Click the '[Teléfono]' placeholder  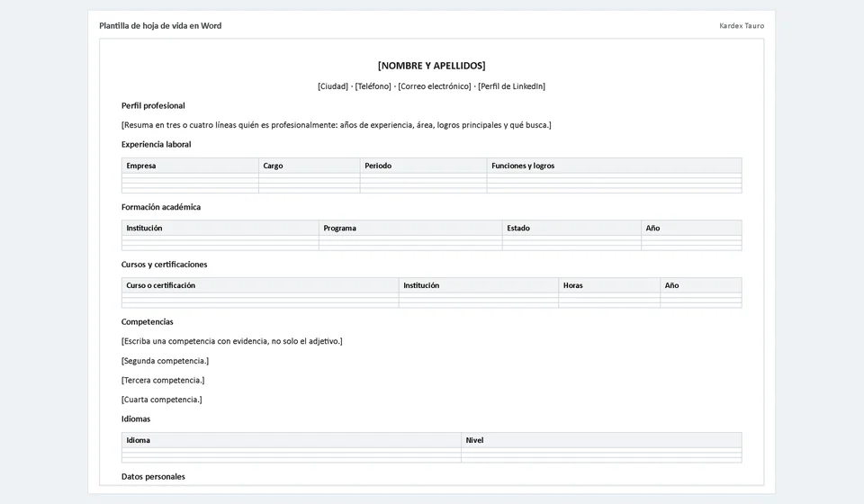[373, 86]
